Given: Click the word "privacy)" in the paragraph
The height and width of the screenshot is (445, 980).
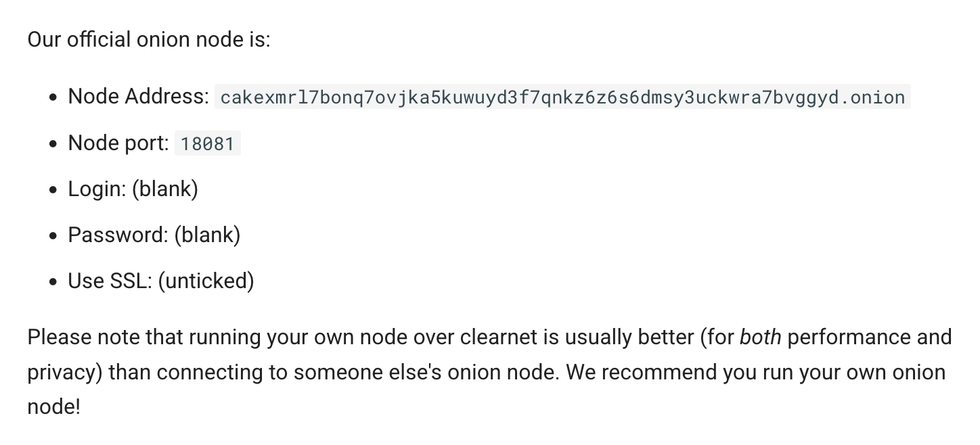Looking at the screenshot, I should pos(65,372).
